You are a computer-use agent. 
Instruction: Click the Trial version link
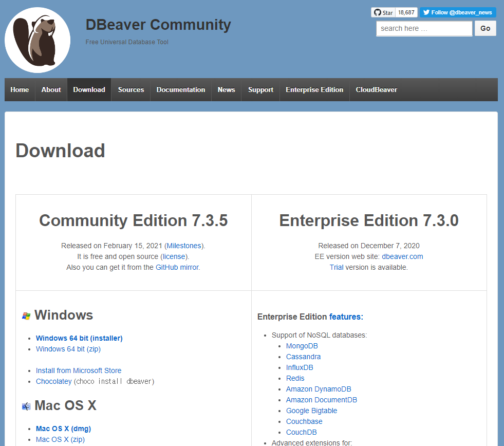337,267
